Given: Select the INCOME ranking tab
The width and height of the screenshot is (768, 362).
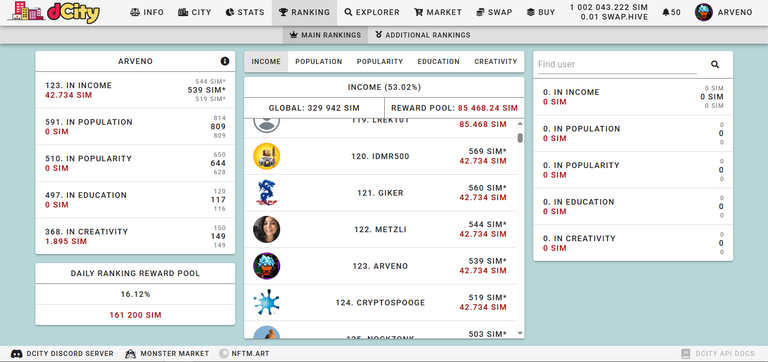Looking at the screenshot, I should [x=266, y=61].
